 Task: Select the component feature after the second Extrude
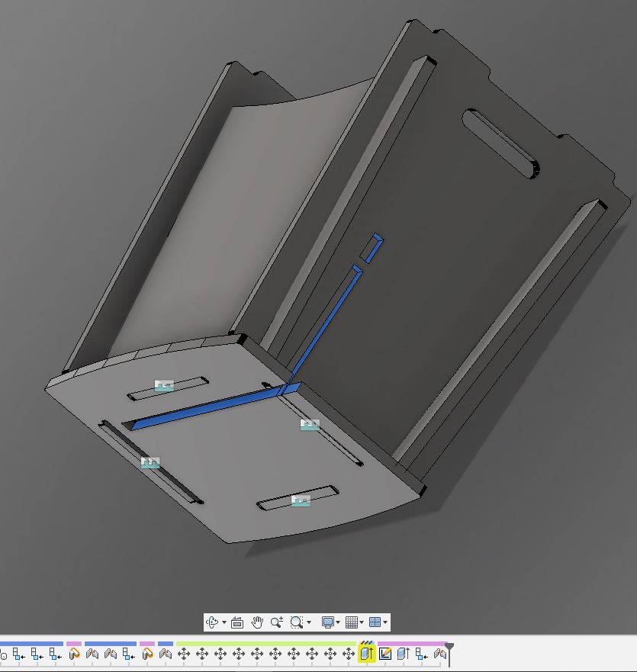422,654
